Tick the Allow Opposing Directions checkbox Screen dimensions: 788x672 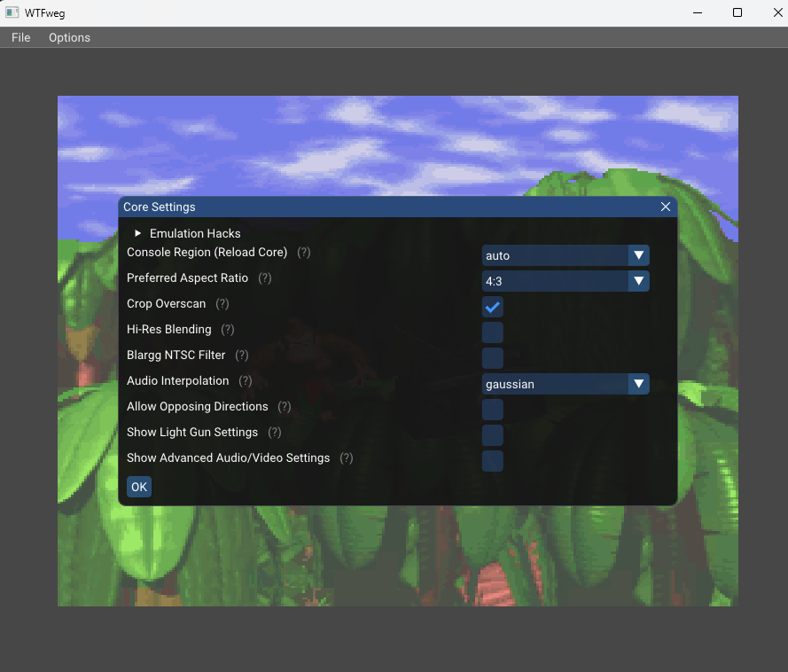coord(493,410)
